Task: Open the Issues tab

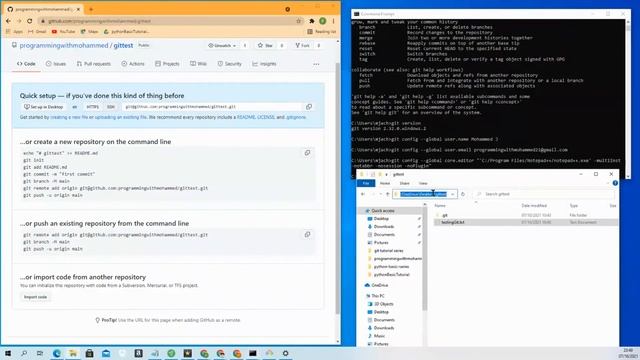Action: [56, 64]
